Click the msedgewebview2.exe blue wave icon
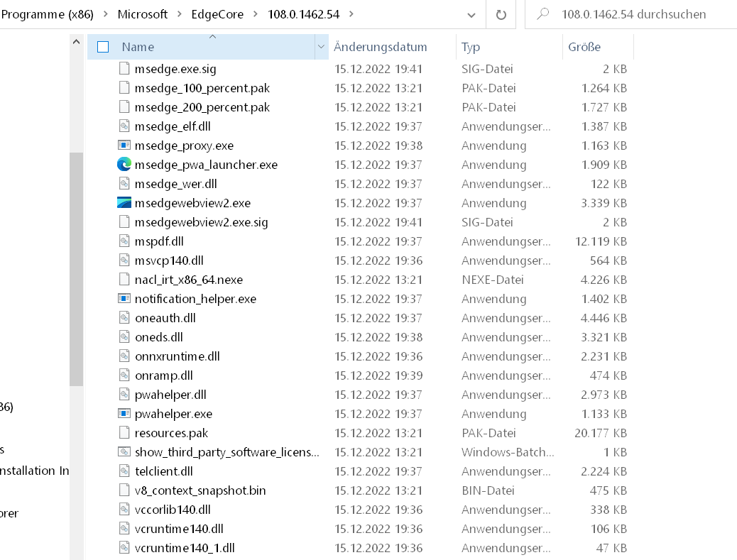Screen dimensions: 737x560 point(124,202)
